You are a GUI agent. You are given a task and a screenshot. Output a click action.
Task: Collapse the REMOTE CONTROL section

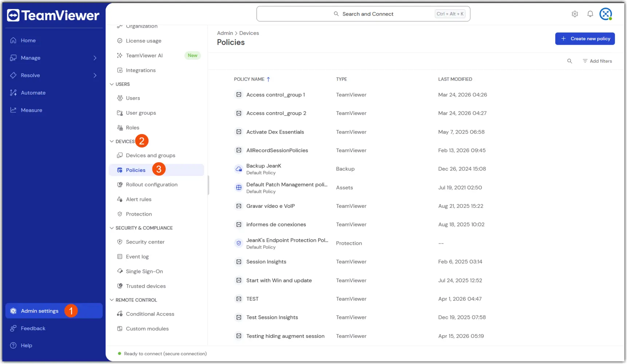(x=112, y=300)
